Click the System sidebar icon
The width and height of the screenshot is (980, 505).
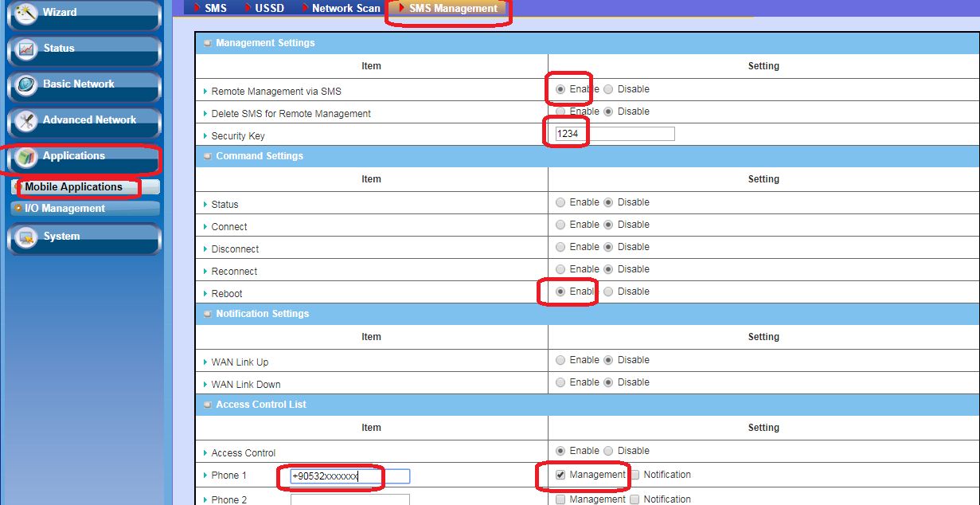(x=26, y=237)
